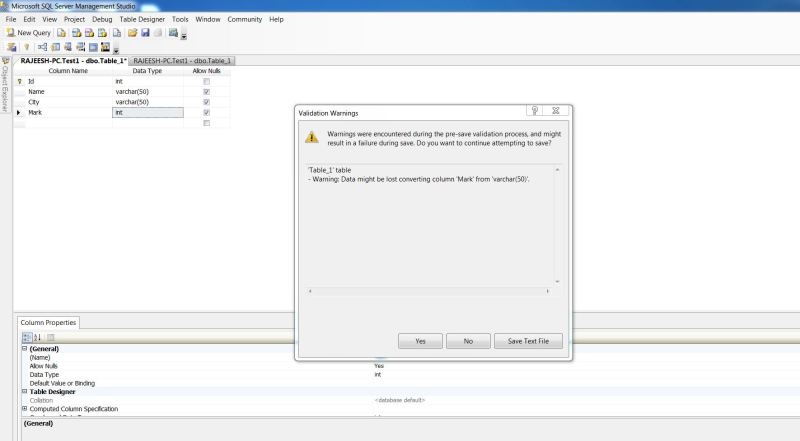Open Manage Indexes and Keys icon
Viewport: 800px width, 441px height.
[x=55, y=47]
